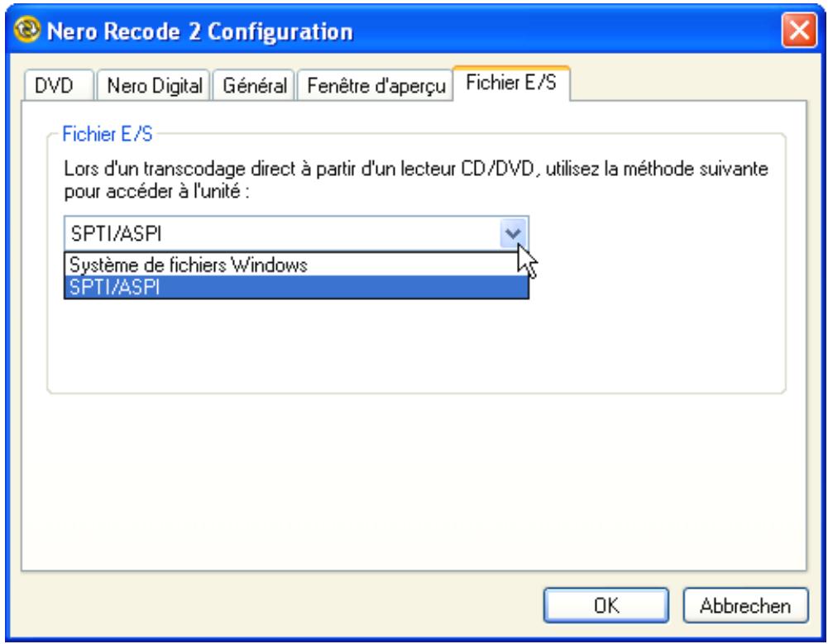Open the Nero Digital tab
Viewport: 828px width, 644px height.
(154, 85)
